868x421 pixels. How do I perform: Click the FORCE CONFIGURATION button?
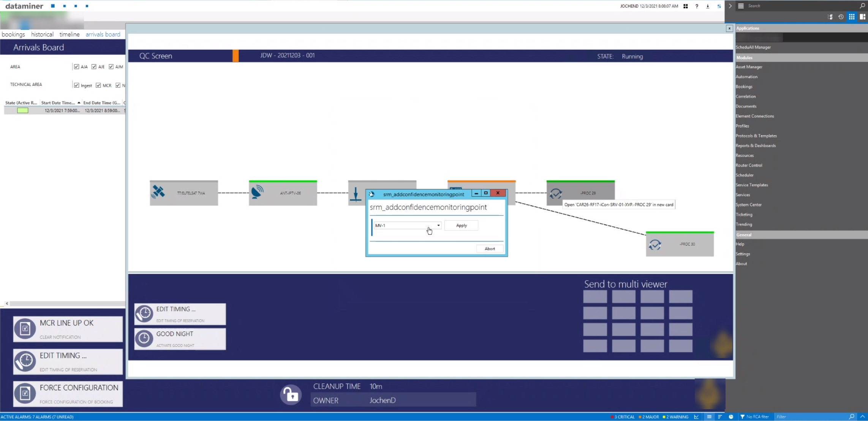click(68, 394)
